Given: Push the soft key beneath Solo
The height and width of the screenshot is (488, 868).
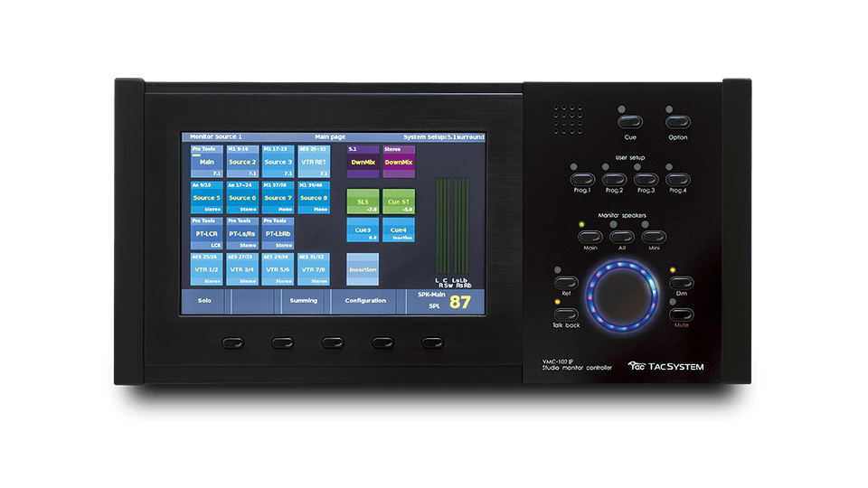Looking at the screenshot, I should coord(233,343).
